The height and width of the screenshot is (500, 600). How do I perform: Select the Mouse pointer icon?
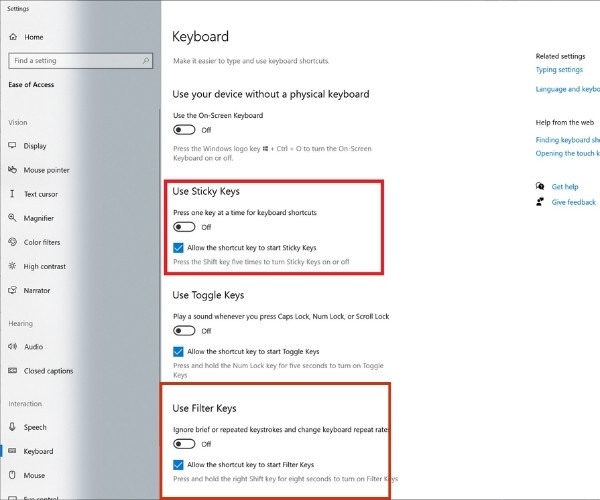(12, 169)
